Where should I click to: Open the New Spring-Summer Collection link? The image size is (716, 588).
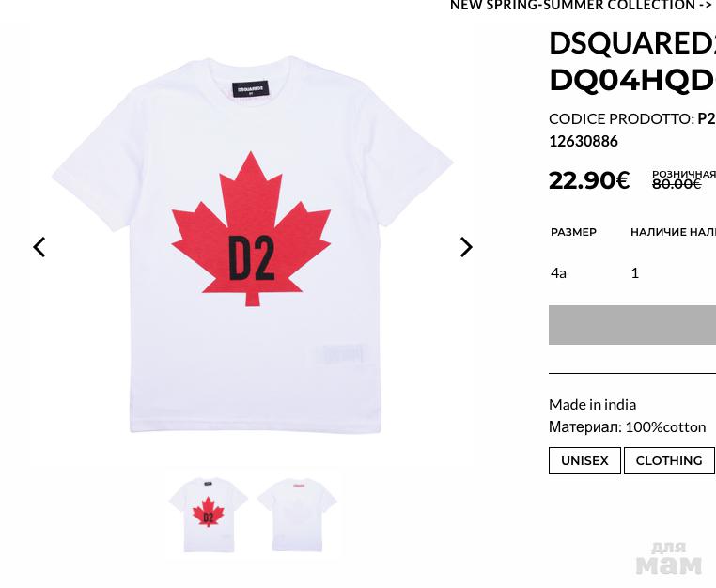580,6
